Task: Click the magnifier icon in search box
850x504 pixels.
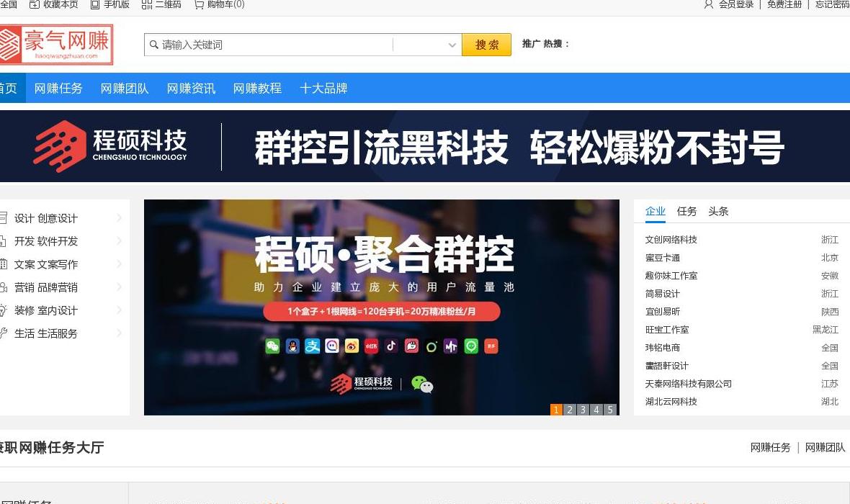Action: (x=154, y=45)
